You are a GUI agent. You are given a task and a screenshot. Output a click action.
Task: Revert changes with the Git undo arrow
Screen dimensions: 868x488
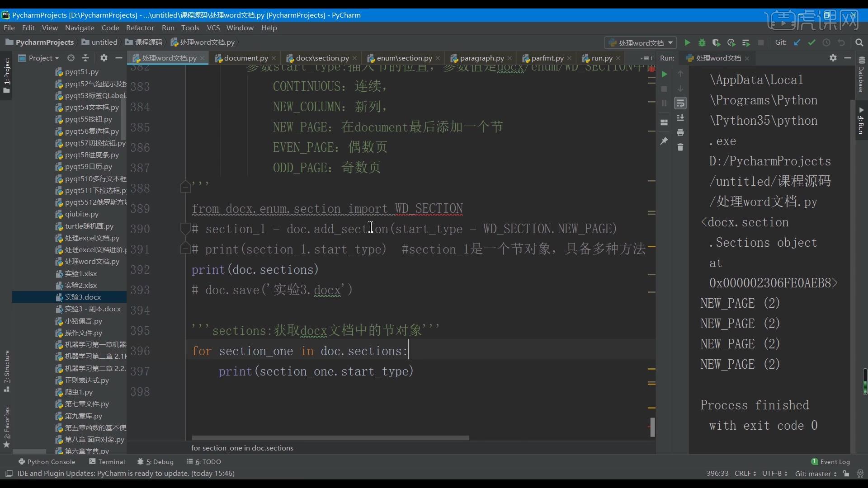tap(841, 42)
